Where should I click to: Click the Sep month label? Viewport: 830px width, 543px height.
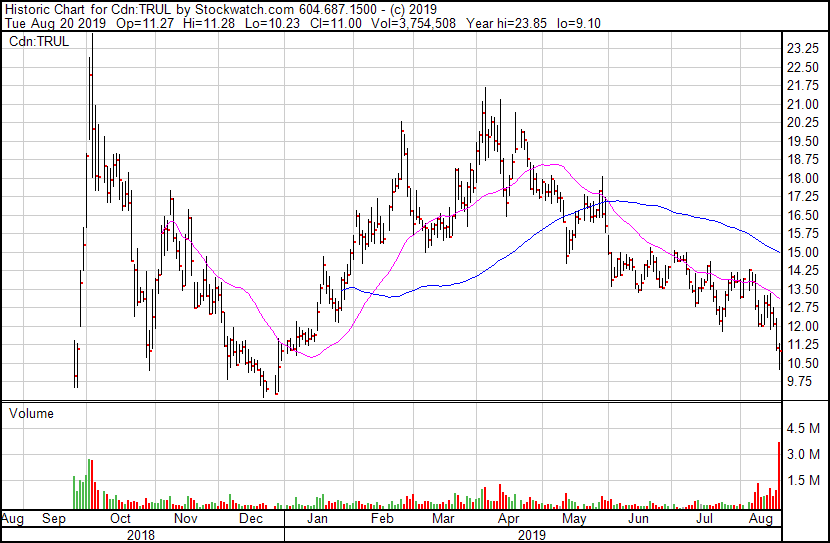(54, 519)
